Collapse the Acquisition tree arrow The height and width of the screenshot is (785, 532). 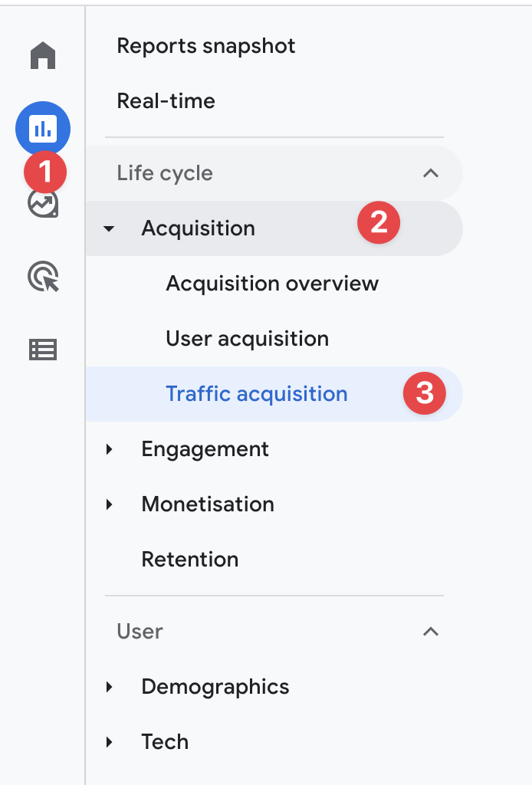click(x=109, y=228)
